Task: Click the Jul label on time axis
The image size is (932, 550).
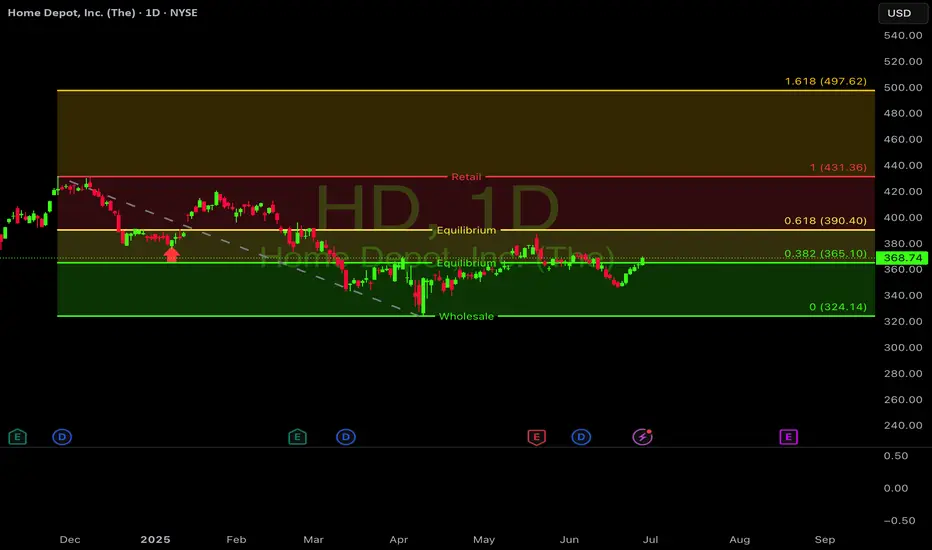Action: pyautogui.click(x=650, y=539)
